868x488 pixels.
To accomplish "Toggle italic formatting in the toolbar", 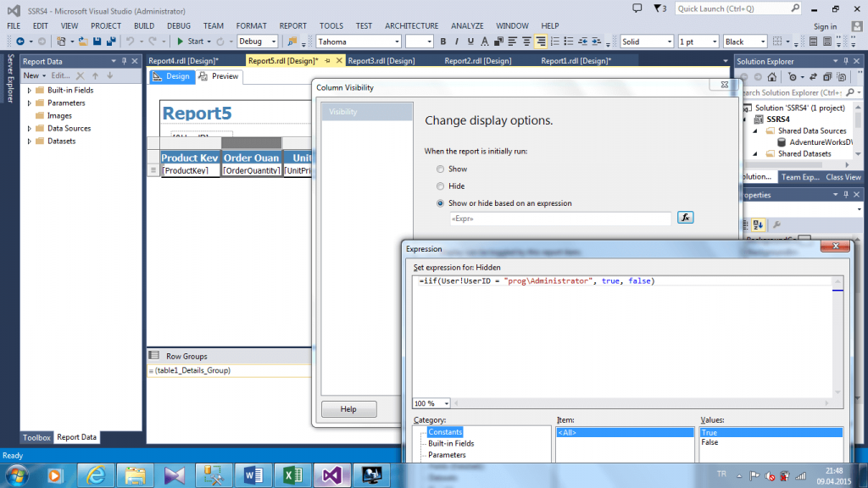I will (x=456, y=42).
